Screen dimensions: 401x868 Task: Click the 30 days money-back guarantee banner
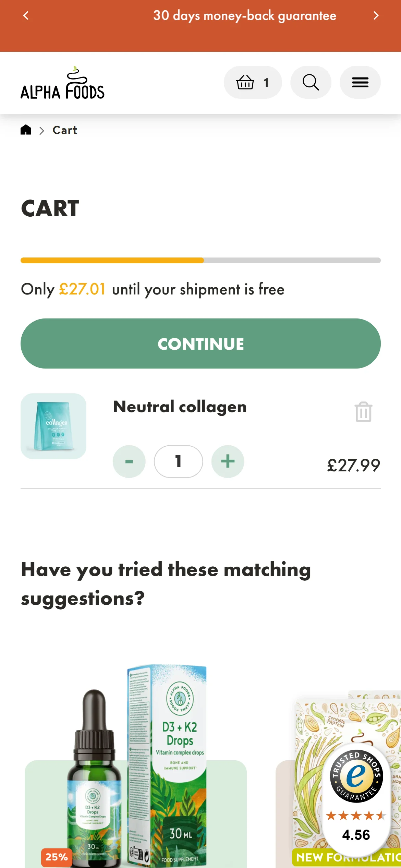click(x=244, y=16)
